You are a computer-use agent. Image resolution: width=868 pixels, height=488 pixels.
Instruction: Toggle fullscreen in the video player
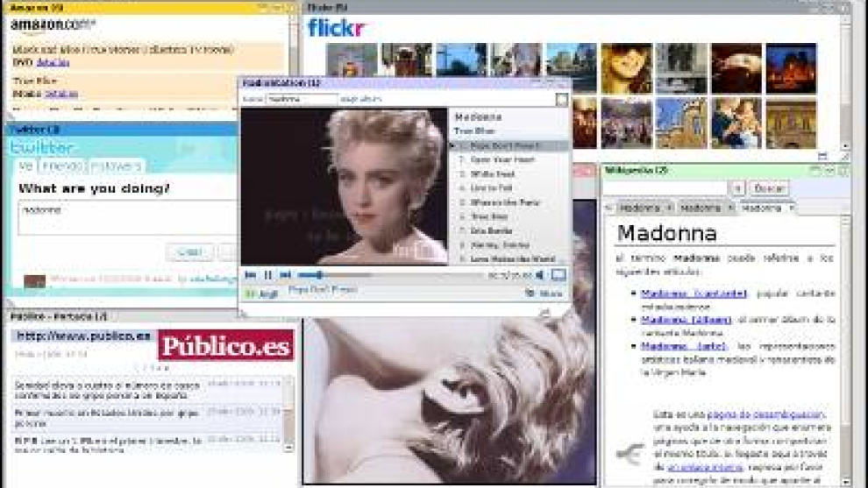(559, 275)
